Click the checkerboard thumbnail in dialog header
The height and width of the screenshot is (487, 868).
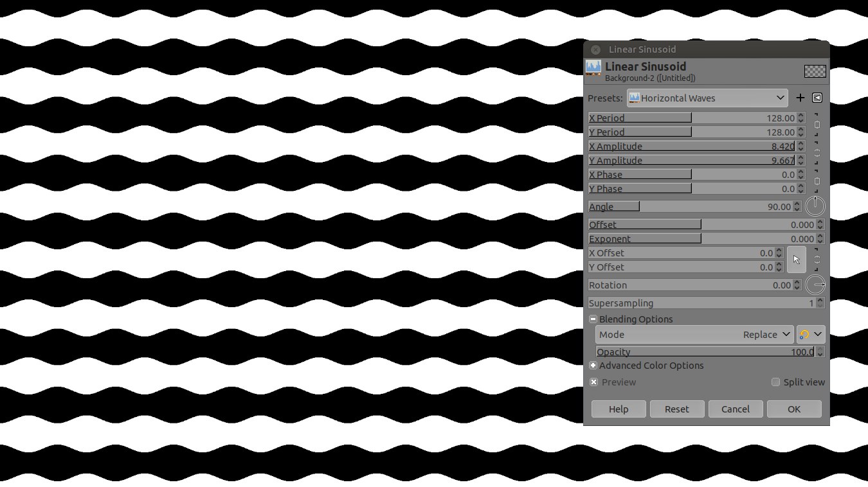click(x=815, y=71)
